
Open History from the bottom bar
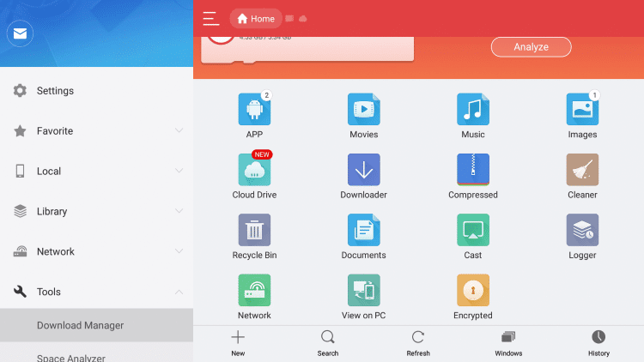pos(598,343)
